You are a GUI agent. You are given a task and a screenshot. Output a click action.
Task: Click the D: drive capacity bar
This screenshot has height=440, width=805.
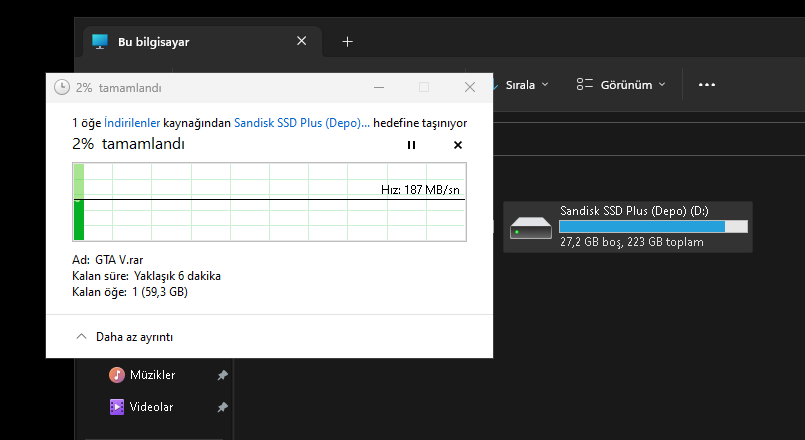click(653, 226)
